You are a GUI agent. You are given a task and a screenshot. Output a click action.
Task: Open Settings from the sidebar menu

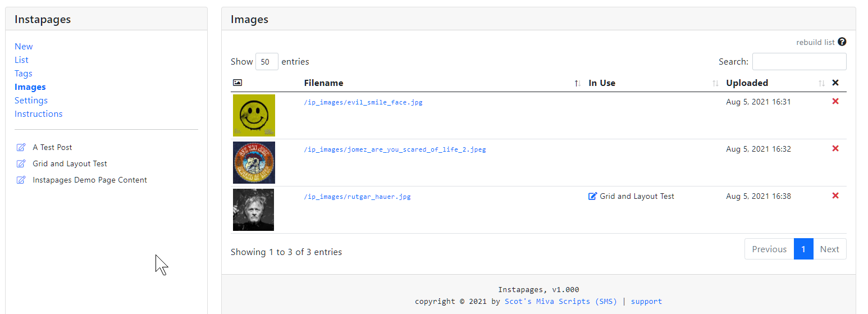(x=31, y=101)
